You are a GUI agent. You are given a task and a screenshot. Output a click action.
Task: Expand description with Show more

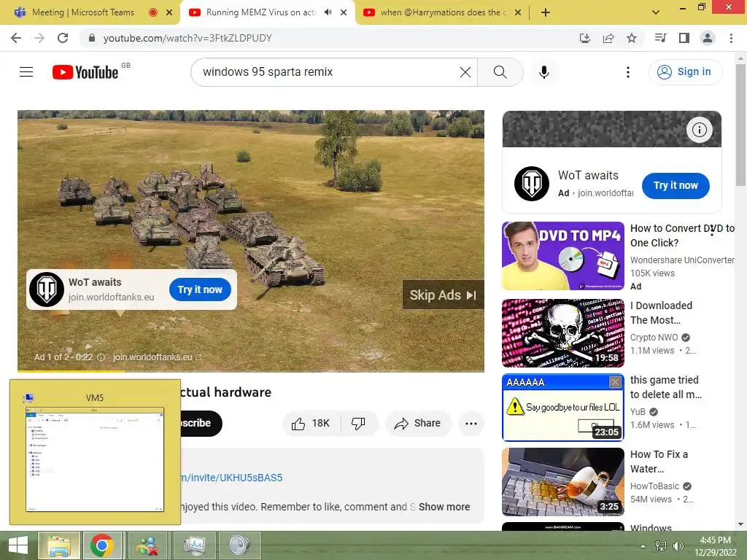pos(444,507)
